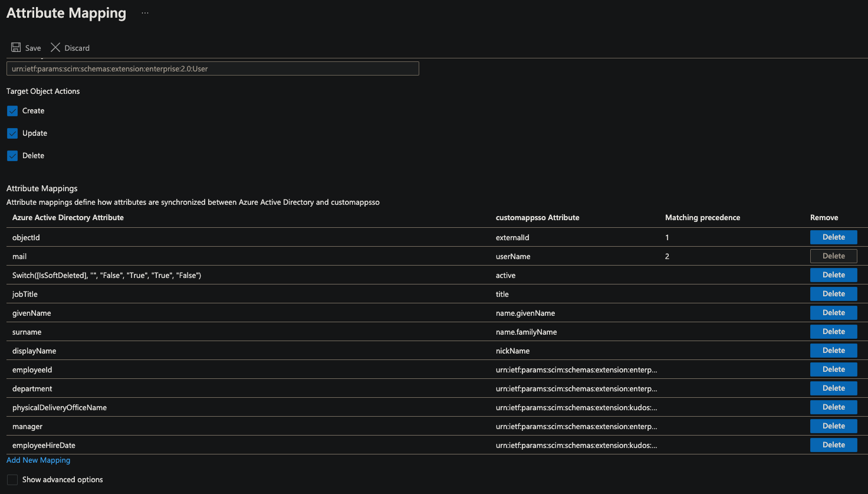Image resolution: width=868 pixels, height=494 pixels.
Task: Open the surname attribute mapping
Action: pos(27,332)
